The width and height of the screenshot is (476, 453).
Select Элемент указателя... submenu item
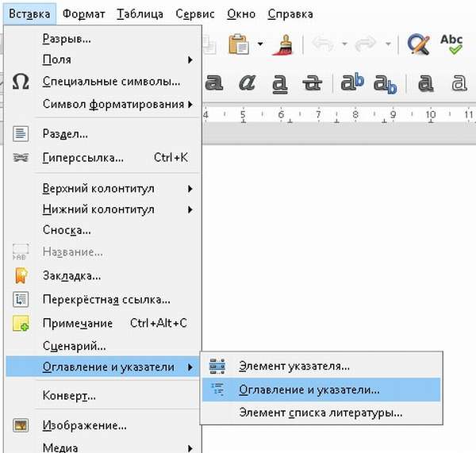[x=321, y=367]
